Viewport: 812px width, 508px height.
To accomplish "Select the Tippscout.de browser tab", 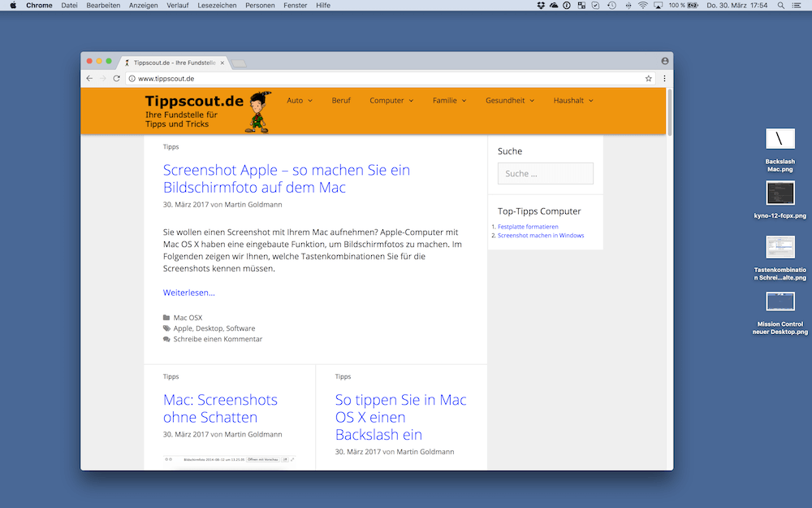I will coord(175,63).
